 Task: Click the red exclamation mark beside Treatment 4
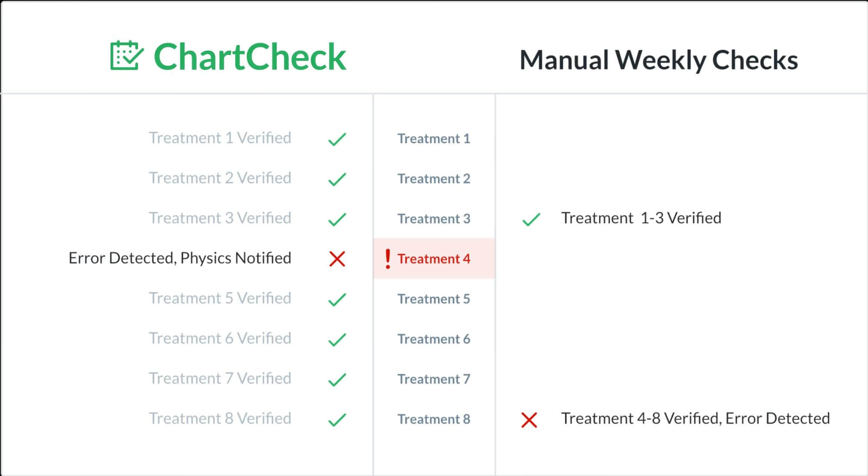tap(388, 259)
